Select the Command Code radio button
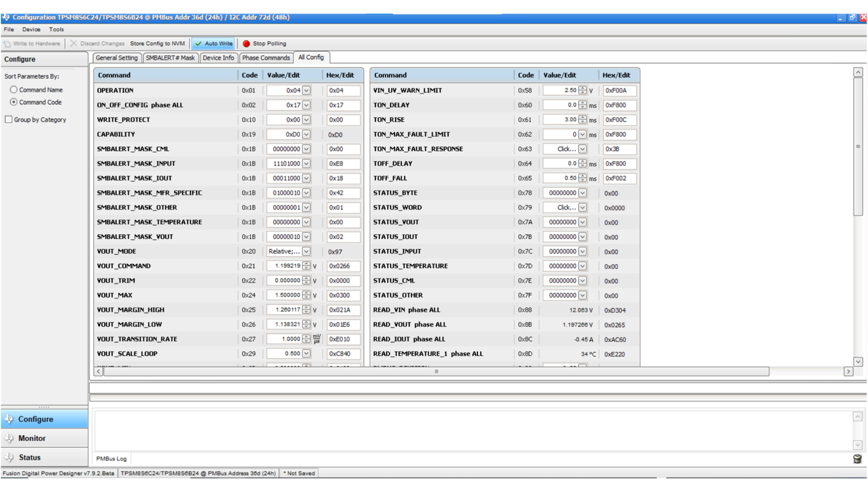This screenshot has height=485, width=868. tap(13, 102)
